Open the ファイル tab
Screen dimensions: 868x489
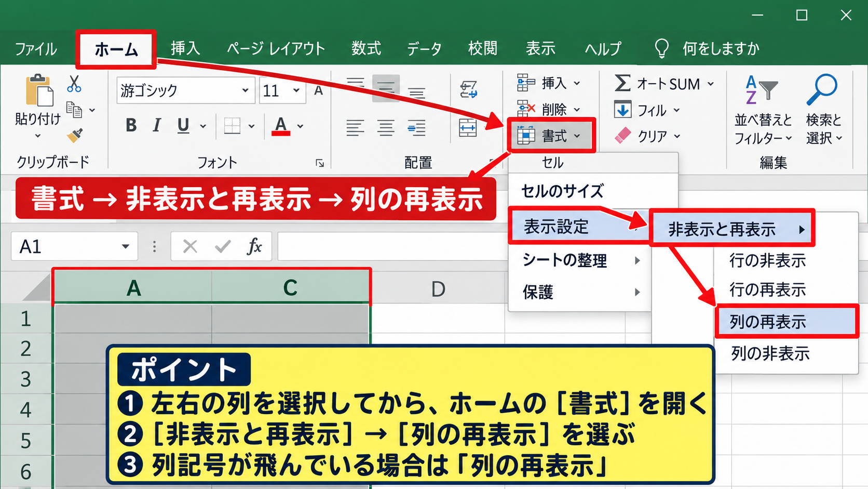tap(36, 49)
